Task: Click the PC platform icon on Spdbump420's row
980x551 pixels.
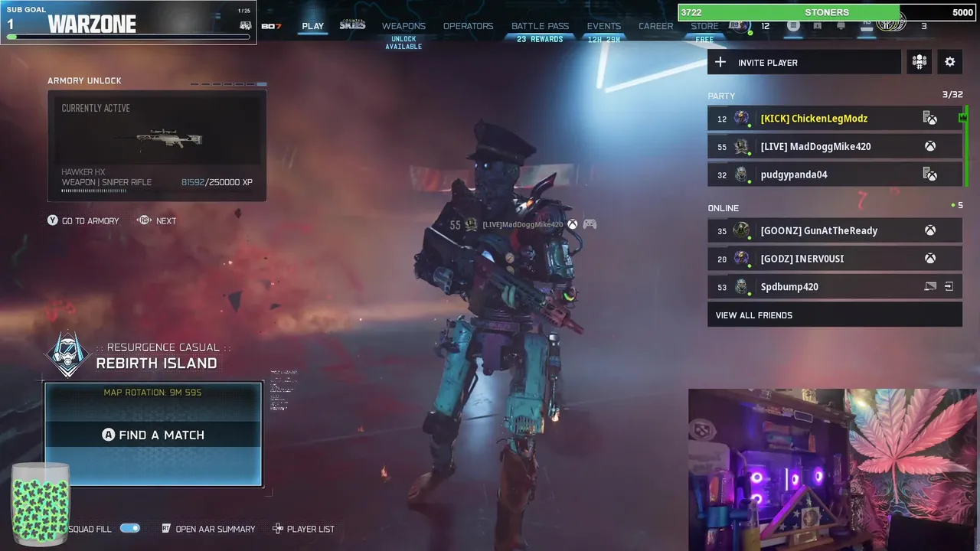Action: click(930, 286)
